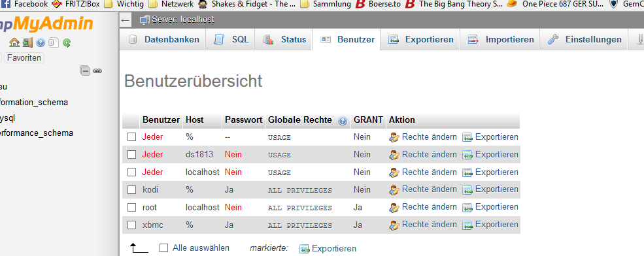Image resolution: width=644 pixels, height=256 pixels.
Task: Check the kodi user checkbox
Action: tap(131, 189)
